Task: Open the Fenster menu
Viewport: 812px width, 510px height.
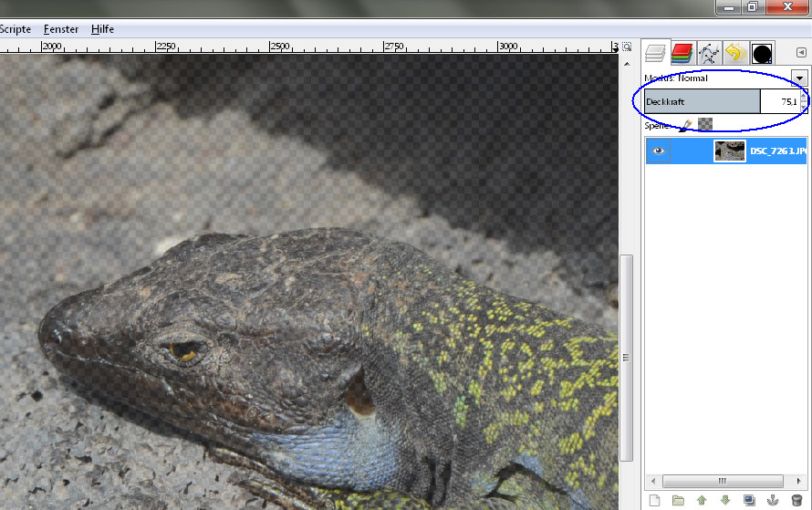Action: (61, 29)
